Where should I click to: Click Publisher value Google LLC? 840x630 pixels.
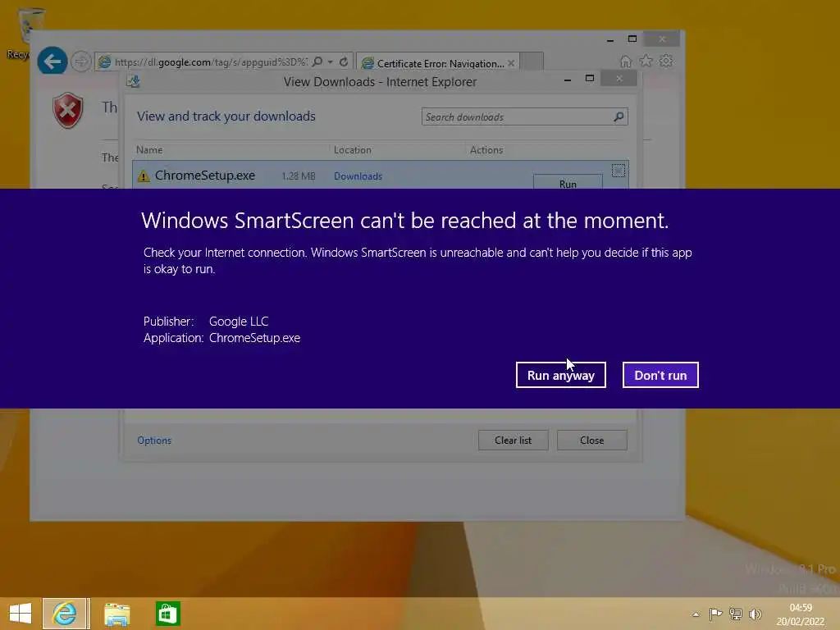click(239, 322)
